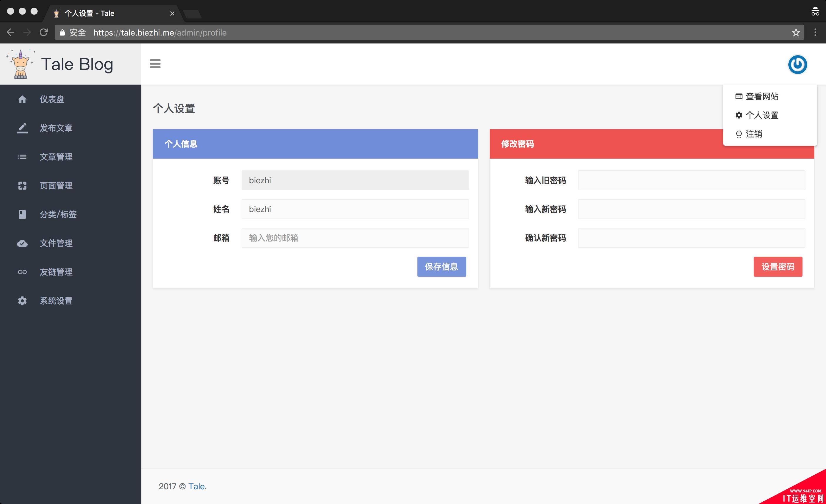
Task: Select 注销 to log out
Action: (x=754, y=134)
